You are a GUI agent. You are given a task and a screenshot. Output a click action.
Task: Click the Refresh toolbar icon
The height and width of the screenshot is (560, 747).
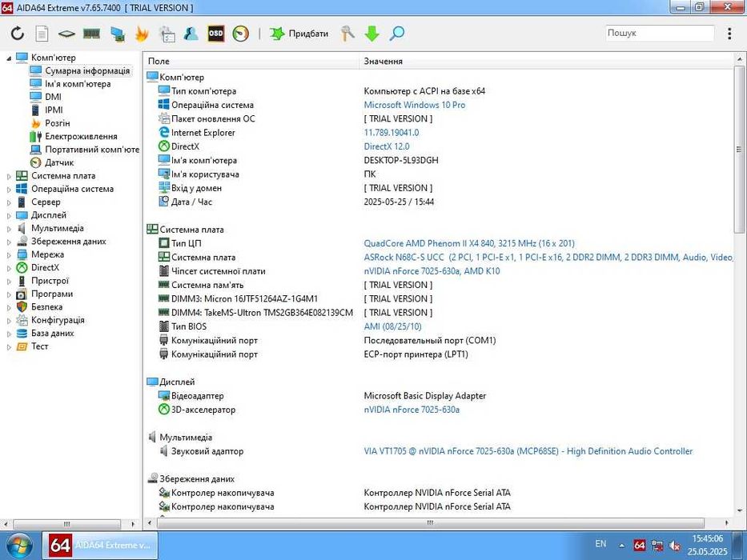point(18,34)
